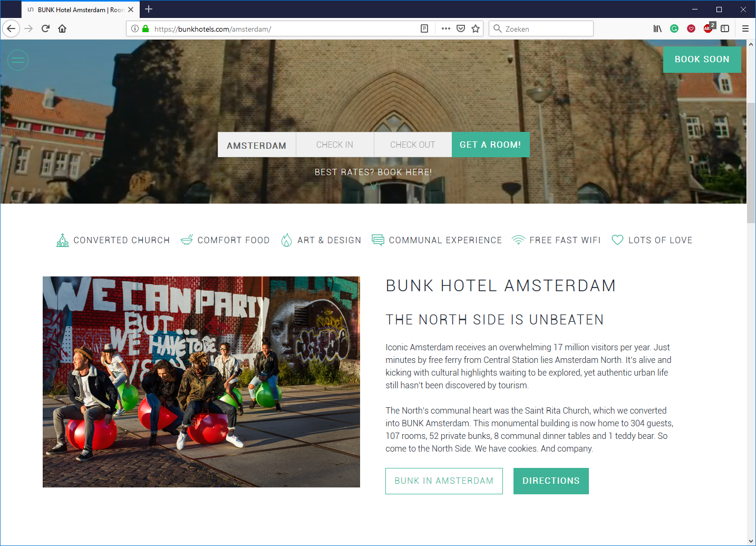Click the GET A ROOM! button

pyautogui.click(x=491, y=145)
